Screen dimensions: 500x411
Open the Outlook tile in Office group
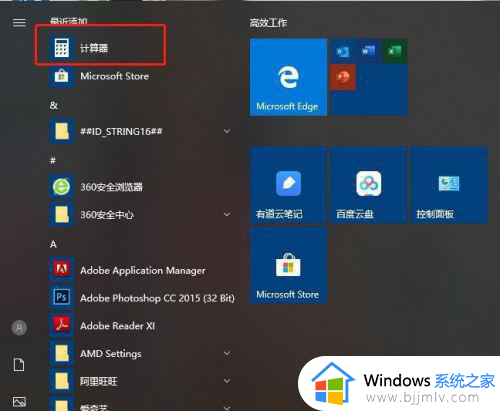343,51
